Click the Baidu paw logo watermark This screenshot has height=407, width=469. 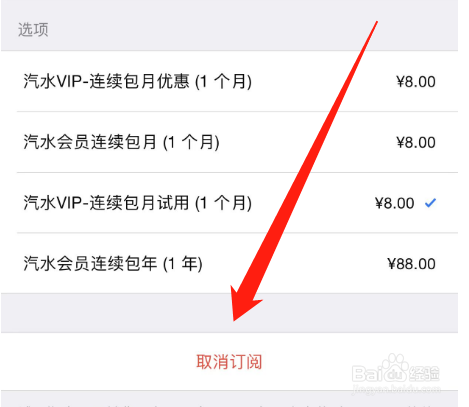395,367
